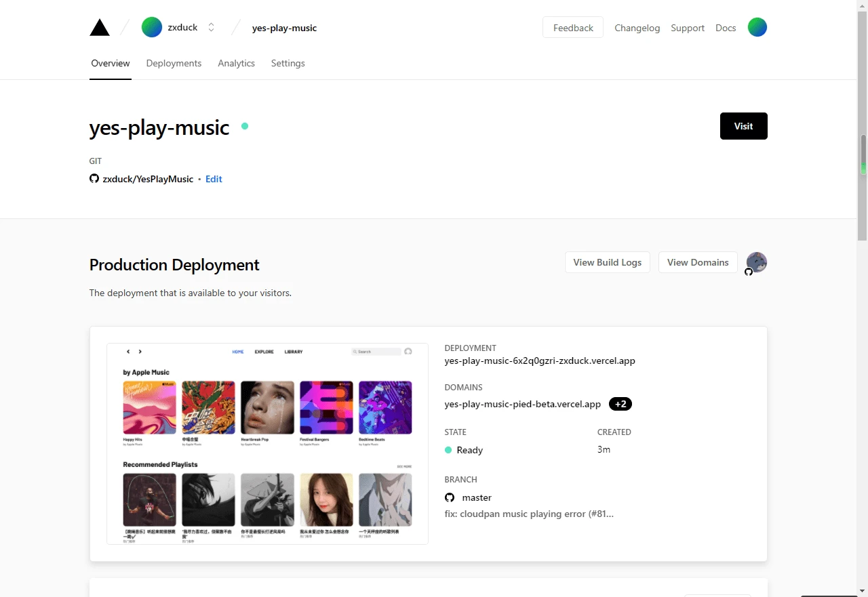Click the green status dot beside the project title
The image size is (868, 597).
tap(245, 126)
